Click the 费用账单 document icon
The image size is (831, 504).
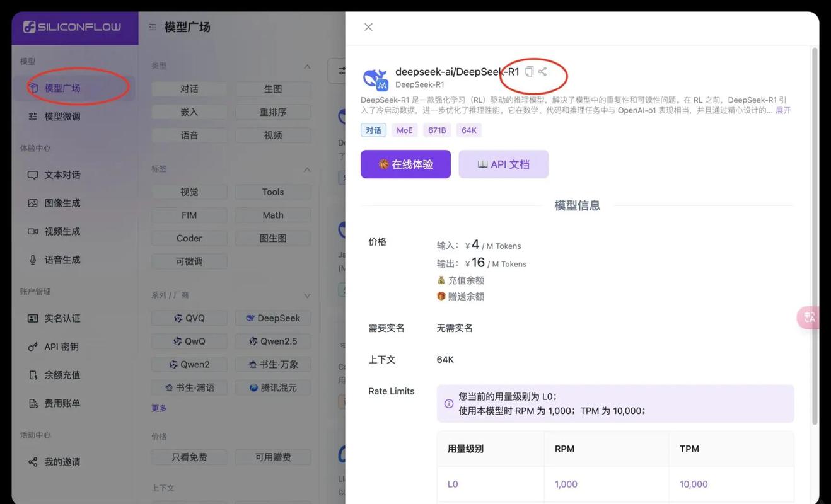pos(33,404)
